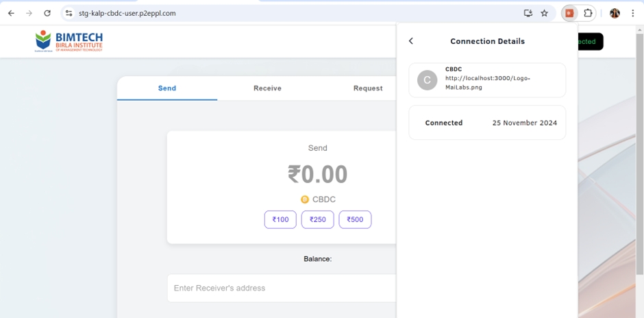The image size is (644, 318).
Task: Click the Enter Receiver's address field
Action: coord(281,288)
